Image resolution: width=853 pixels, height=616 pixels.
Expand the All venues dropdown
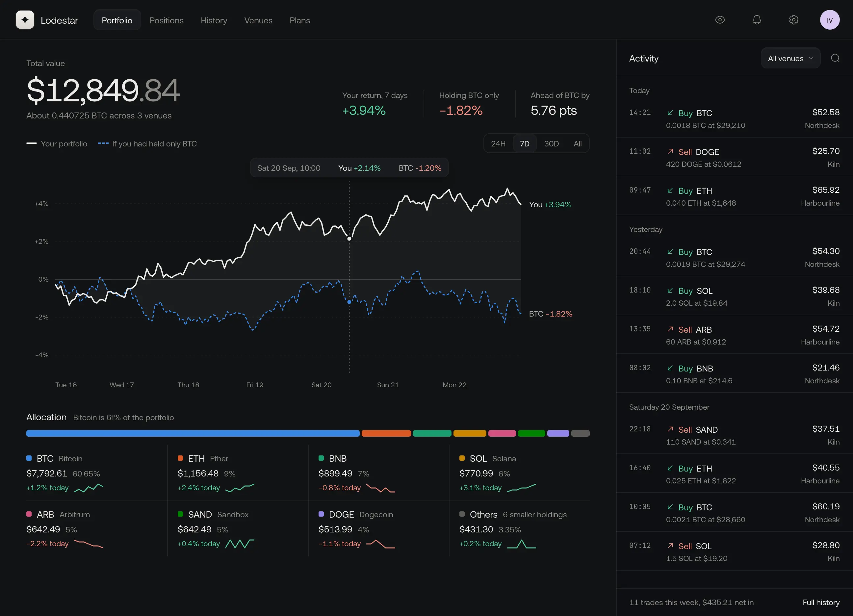790,58
